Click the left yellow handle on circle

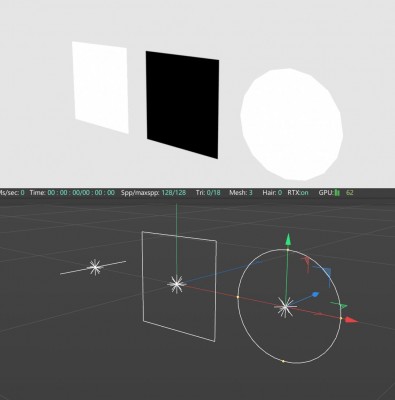click(238, 296)
